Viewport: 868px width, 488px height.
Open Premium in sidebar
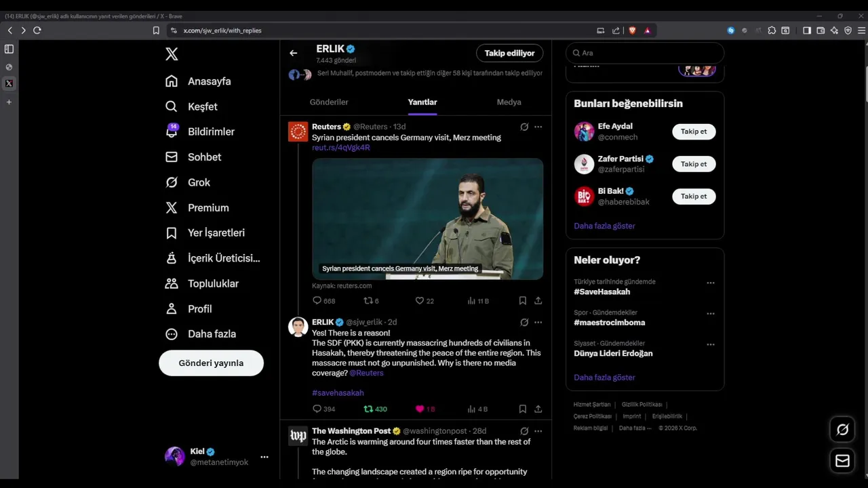pyautogui.click(x=197, y=207)
